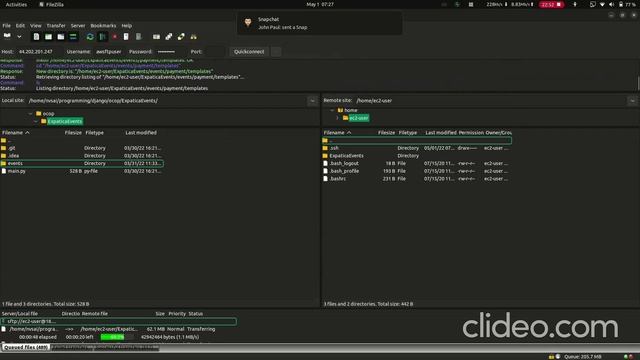Viewport: 640px width, 360px height.
Task: Toggle directory comparison icon
Action: point(169,37)
